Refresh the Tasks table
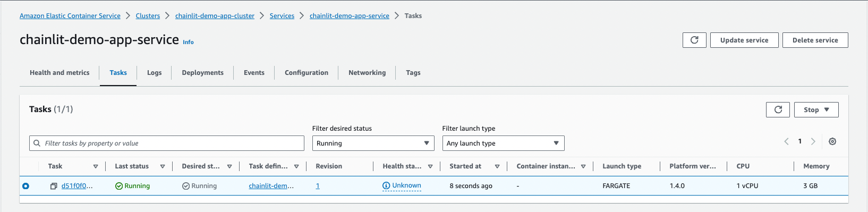The height and width of the screenshot is (212, 868). (x=778, y=109)
